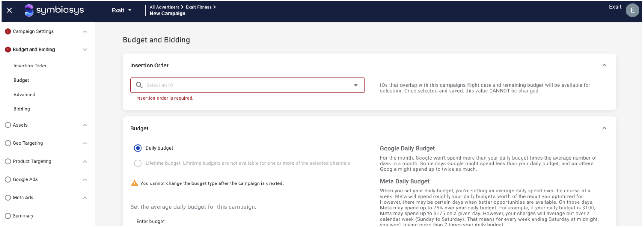The image size is (644, 227).
Task: Navigate to Exalt Fitness breadcrumb
Action: pos(198,7)
